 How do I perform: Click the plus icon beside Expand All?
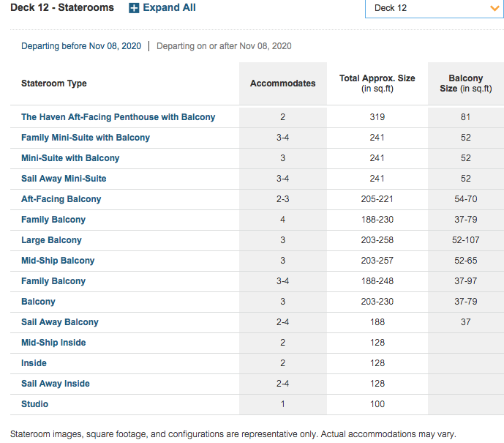134,8
